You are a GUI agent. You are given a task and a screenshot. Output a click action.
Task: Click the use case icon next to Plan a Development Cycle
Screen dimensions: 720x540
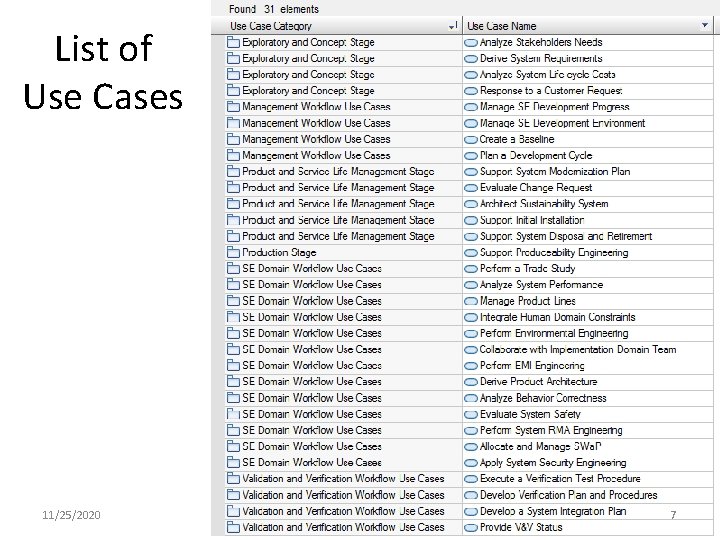pos(471,156)
